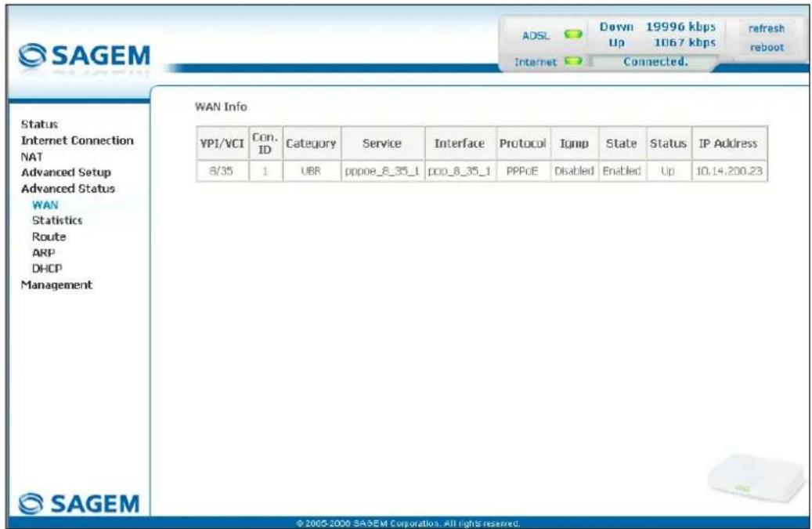This screenshot has height=529, width=812.
Task: Click the pppoe_8_35_1 service cell
Action: 382,171
